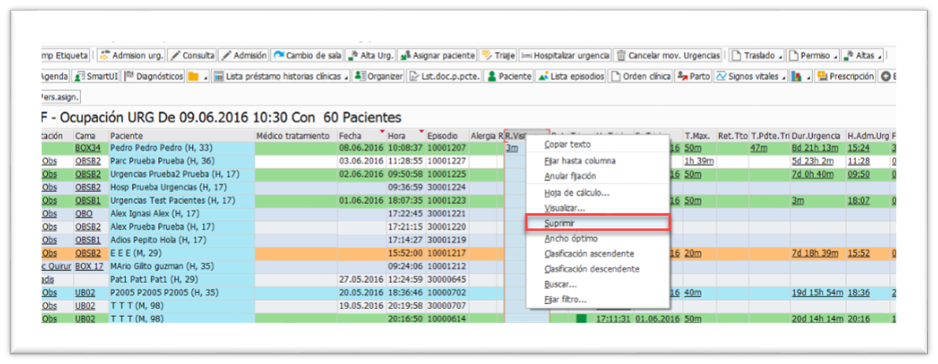938x364 pixels.
Task: Click Hospitalizar urgencia button
Action: click(x=565, y=56)
